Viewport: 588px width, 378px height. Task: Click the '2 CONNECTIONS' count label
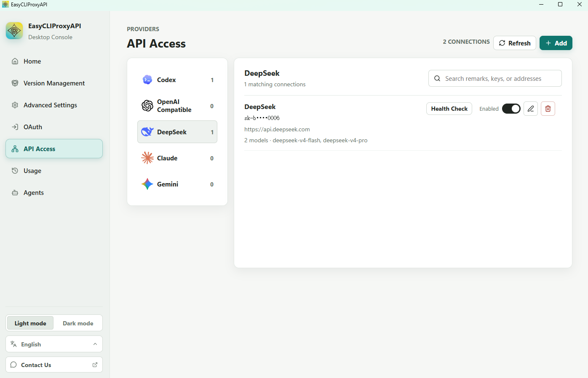[466, 42]
